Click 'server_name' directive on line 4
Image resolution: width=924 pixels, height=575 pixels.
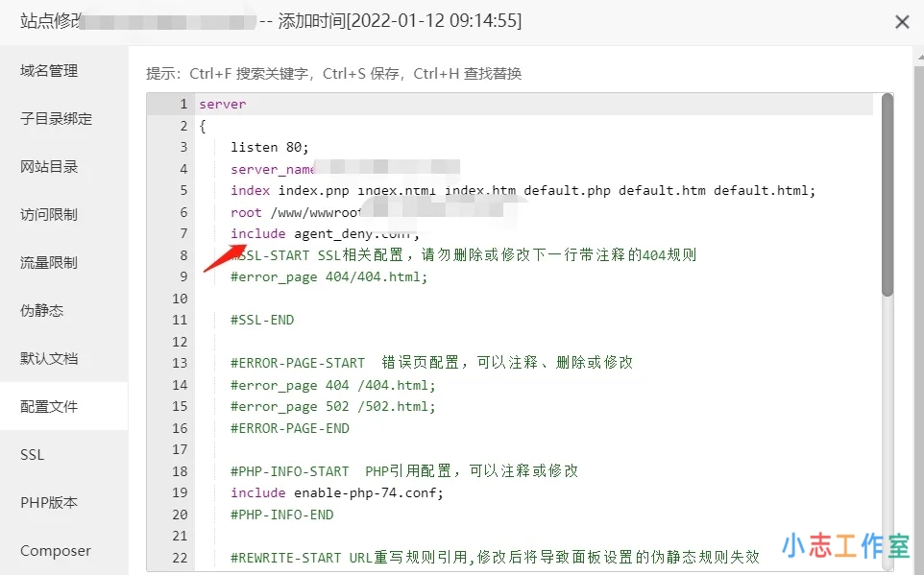point(272,169)
